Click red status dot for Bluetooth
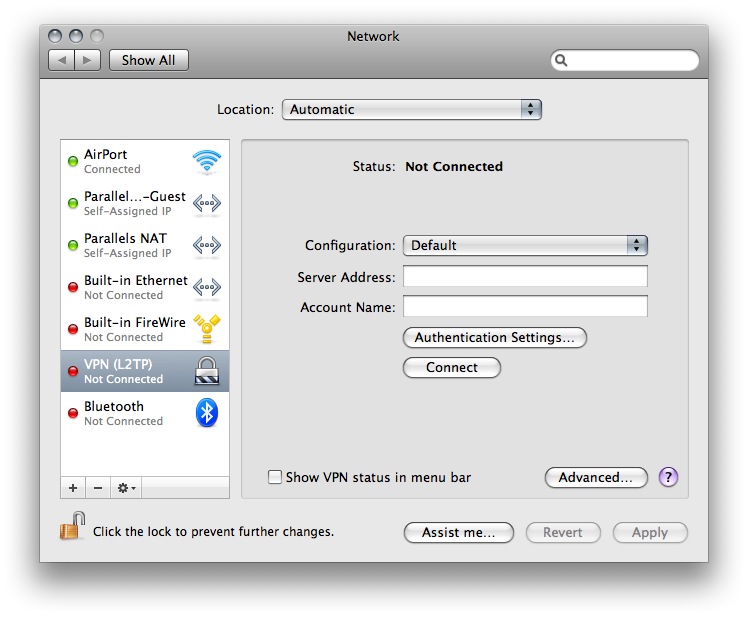The image size is (748, 617). coord(73,413)
